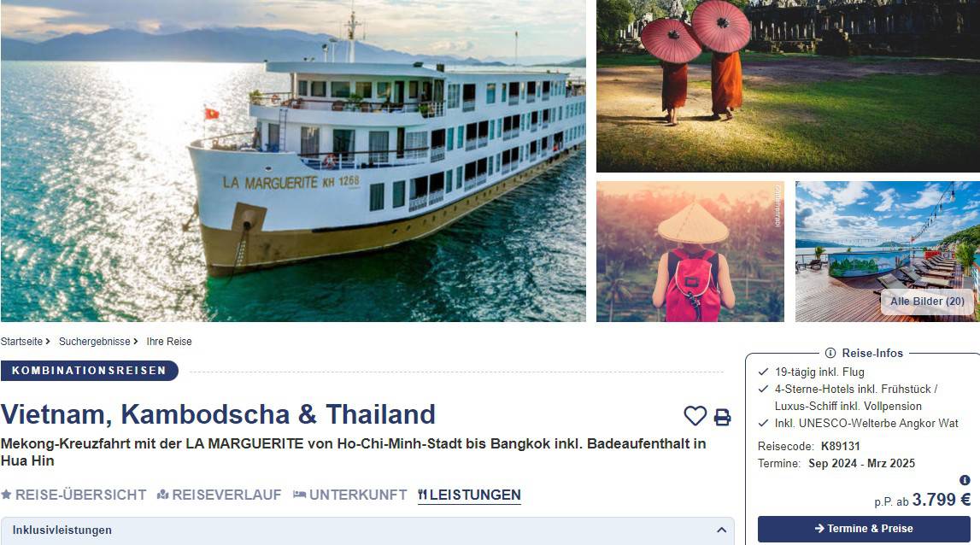
Task: Open monks with red umbrellas photo
Action: (788, 85)
